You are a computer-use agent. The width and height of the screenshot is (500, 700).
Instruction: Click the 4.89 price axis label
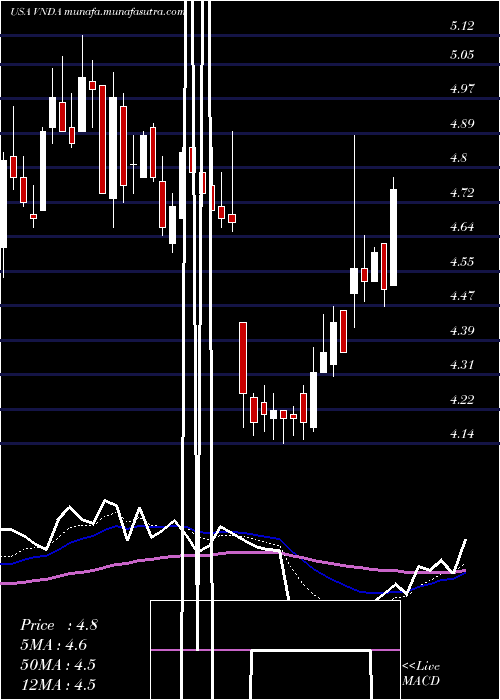pyautogui.click(x=462, y=124)
